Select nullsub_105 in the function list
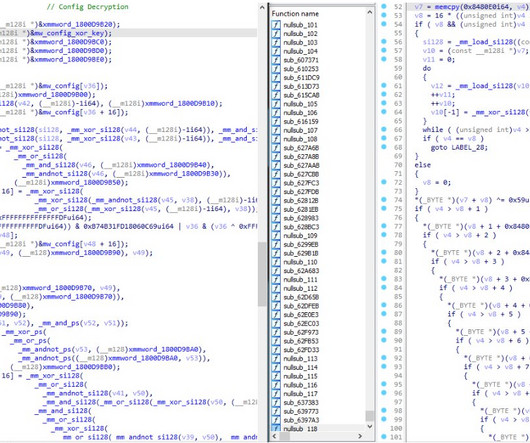Viewport: 530px width, 443px height. click(300, 104)
